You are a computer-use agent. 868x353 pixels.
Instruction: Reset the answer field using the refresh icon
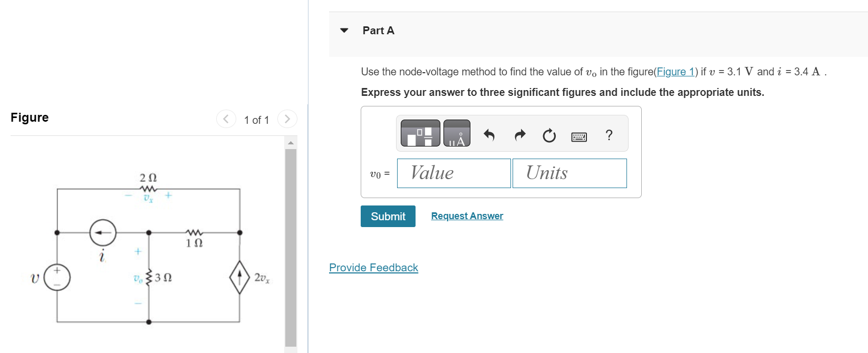pyautogui.click(x=548, y=135)
